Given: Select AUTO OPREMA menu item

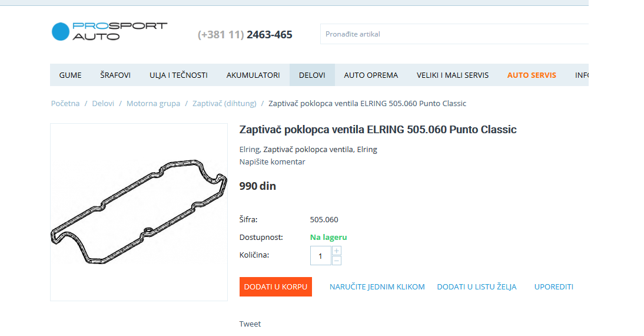Looking at the screenshot, I should click(371, 75).
